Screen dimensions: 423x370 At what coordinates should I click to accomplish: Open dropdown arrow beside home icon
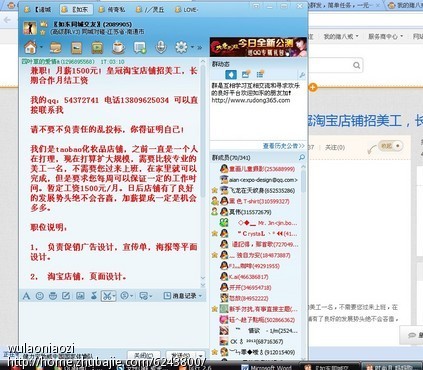[41, 47]
